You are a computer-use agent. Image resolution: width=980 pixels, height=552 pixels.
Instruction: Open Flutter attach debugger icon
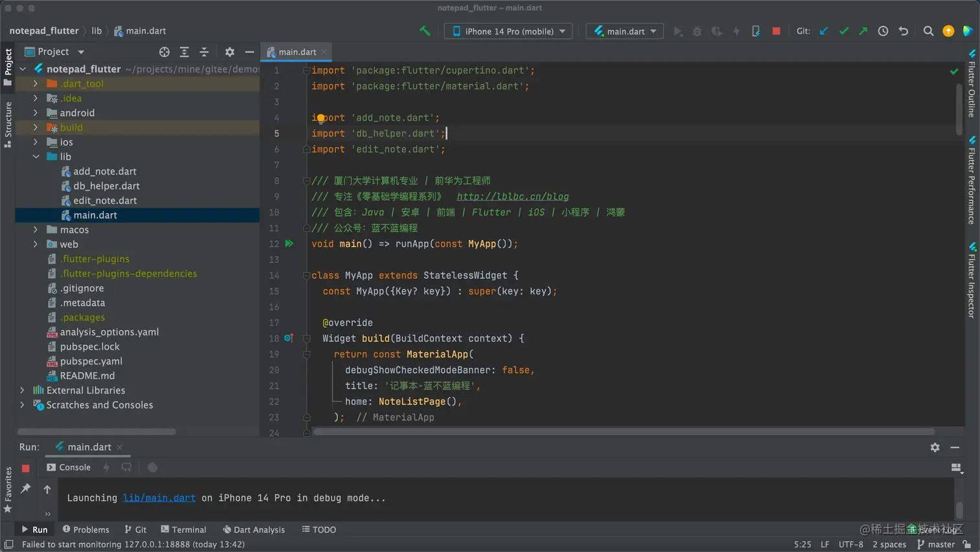(756, 30)
